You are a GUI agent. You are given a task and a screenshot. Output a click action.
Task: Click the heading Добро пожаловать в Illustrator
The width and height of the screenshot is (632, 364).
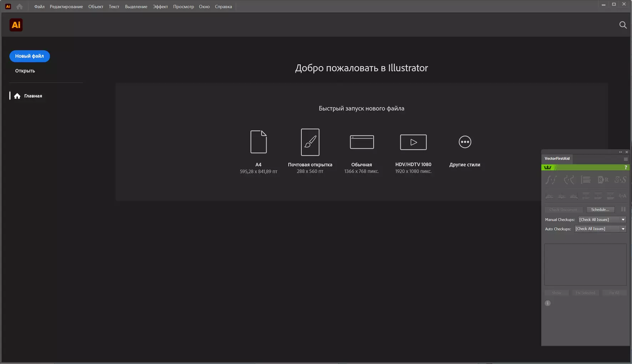(x=361, y=68)
